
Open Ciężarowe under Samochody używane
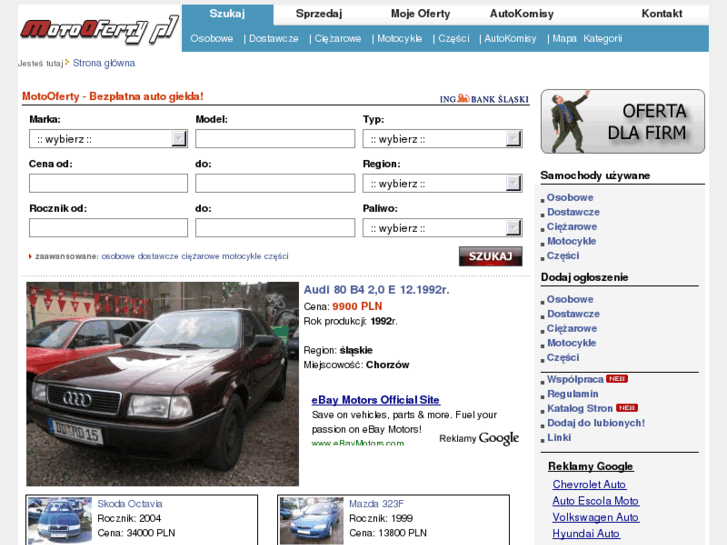click(572, 227)
